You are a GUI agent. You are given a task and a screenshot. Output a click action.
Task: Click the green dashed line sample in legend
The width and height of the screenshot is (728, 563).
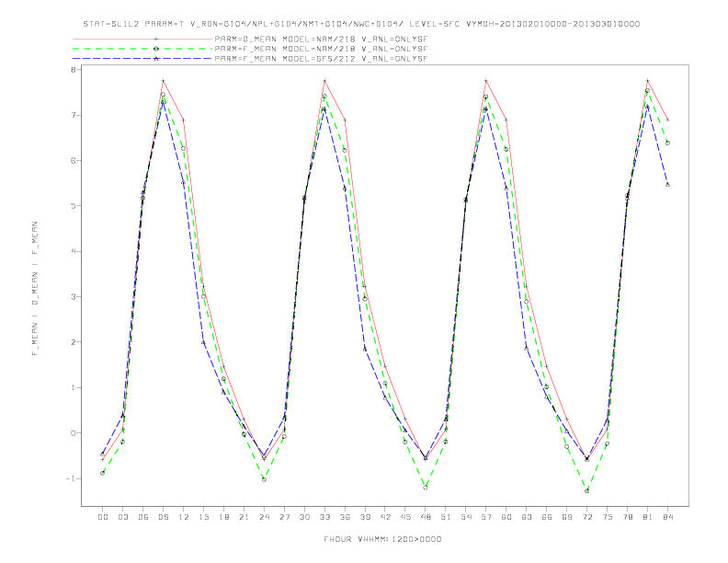[142, 49]
